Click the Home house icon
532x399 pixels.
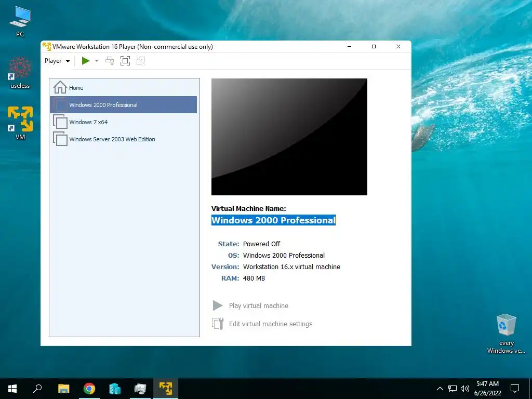coord(60,87)
